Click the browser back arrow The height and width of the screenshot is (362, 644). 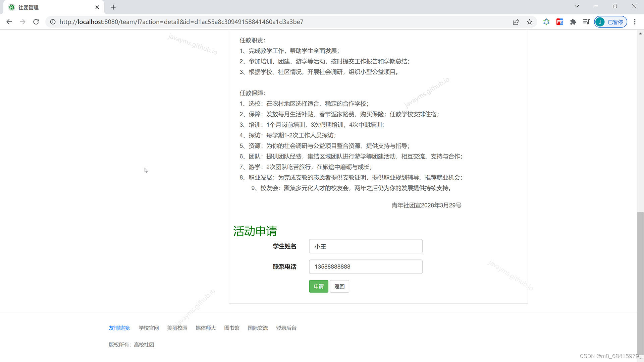(x=9, y=22)
